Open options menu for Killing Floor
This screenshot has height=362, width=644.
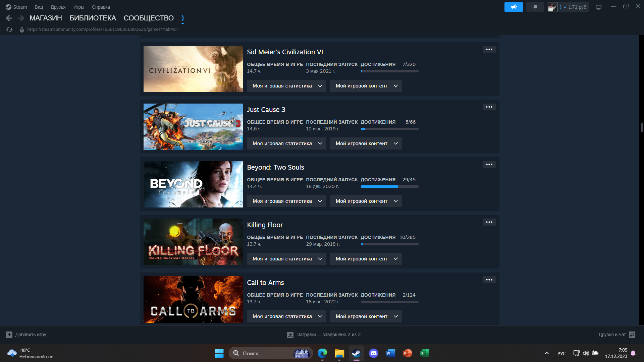[x=489, y=222]
